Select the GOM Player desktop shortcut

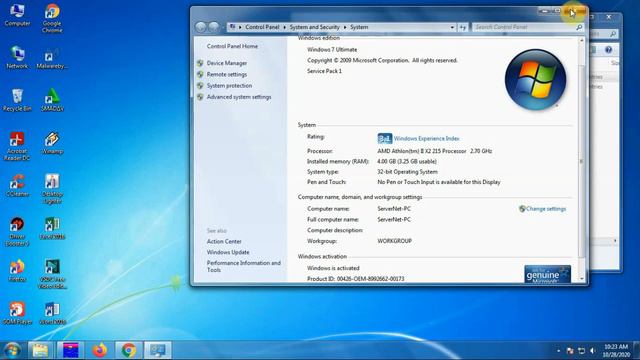click(x=17, y=313)
